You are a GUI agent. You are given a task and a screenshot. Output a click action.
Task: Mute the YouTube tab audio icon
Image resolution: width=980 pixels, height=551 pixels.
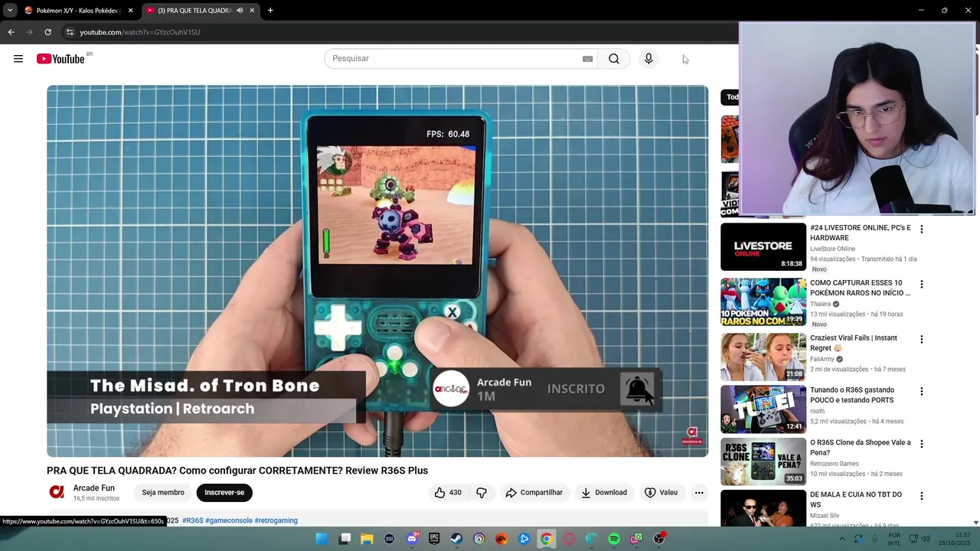point(240,11)
